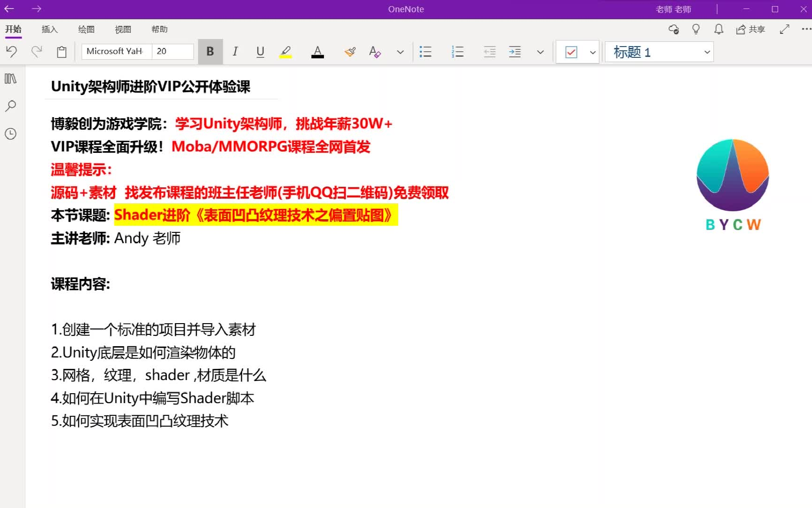The image size is (812, 508).
Task: Click the red Moba/MMORPG课程全网首发 text
Action: click(271, 147)
